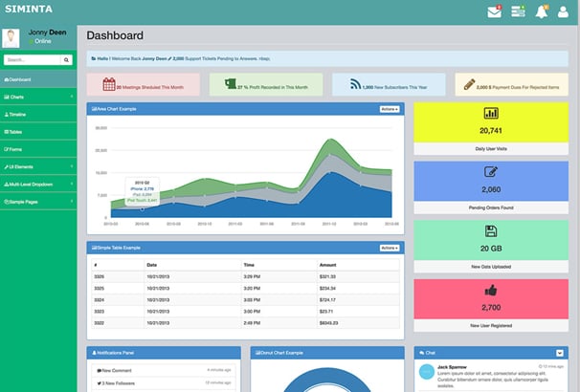This screenshot has height=392, width=580.
Task: Click the flag icon in profit alert
Action: (x=231, y=83)
